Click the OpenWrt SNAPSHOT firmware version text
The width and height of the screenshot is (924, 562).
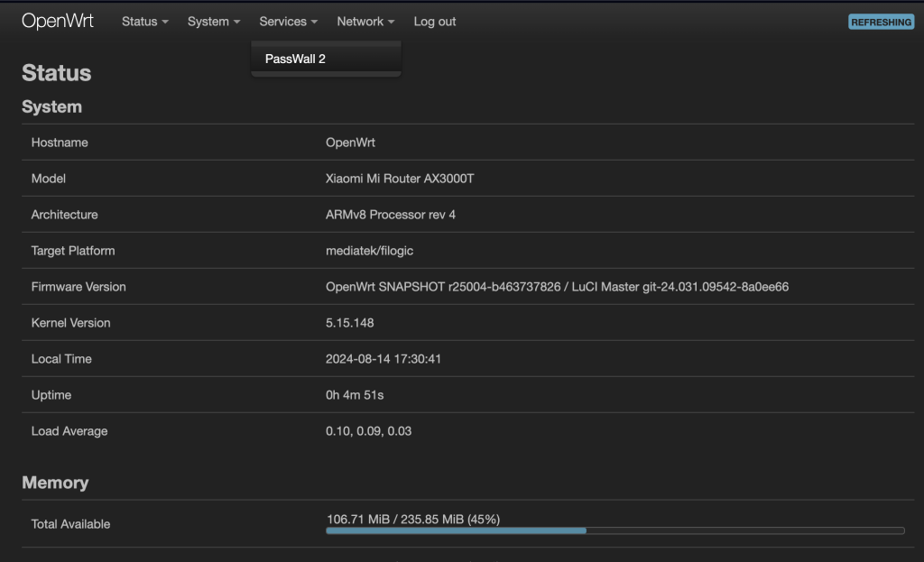[557, 287]
